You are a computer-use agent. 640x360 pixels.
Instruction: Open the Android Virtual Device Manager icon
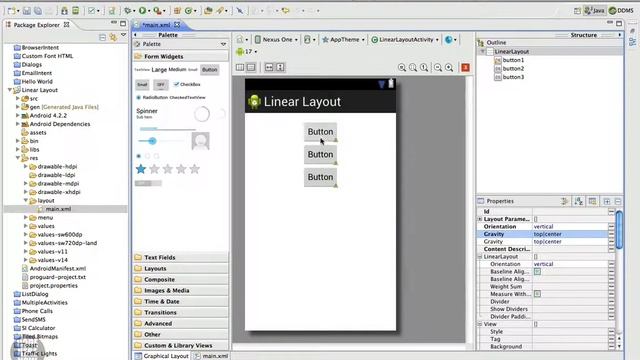coord(76,11)
